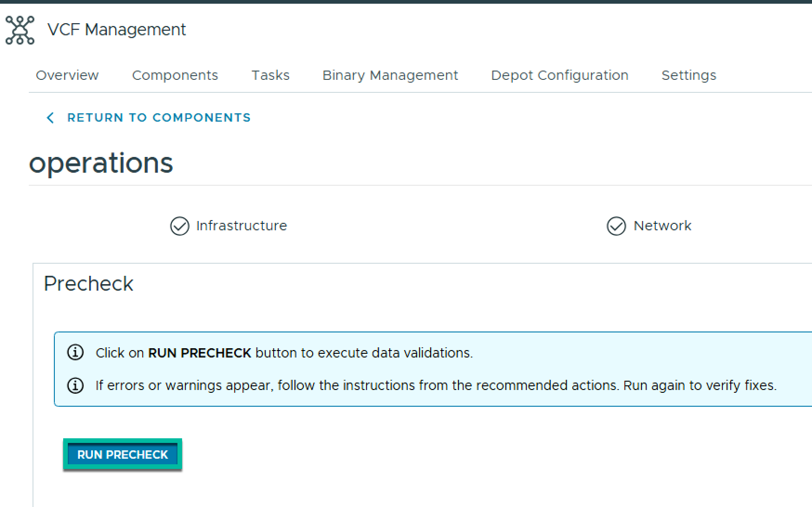The width and height of the screenshot is (812, 507).
Task: Select the Network step label
Action: (662, 226)
